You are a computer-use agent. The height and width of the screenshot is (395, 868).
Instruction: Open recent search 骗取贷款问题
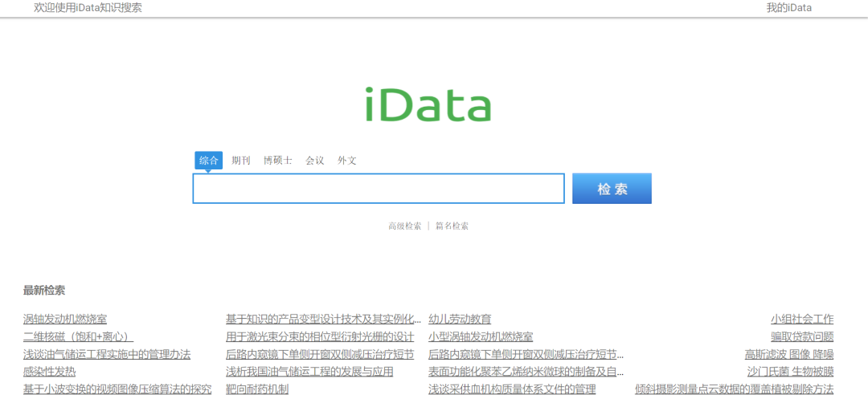[x=802, y=337]
